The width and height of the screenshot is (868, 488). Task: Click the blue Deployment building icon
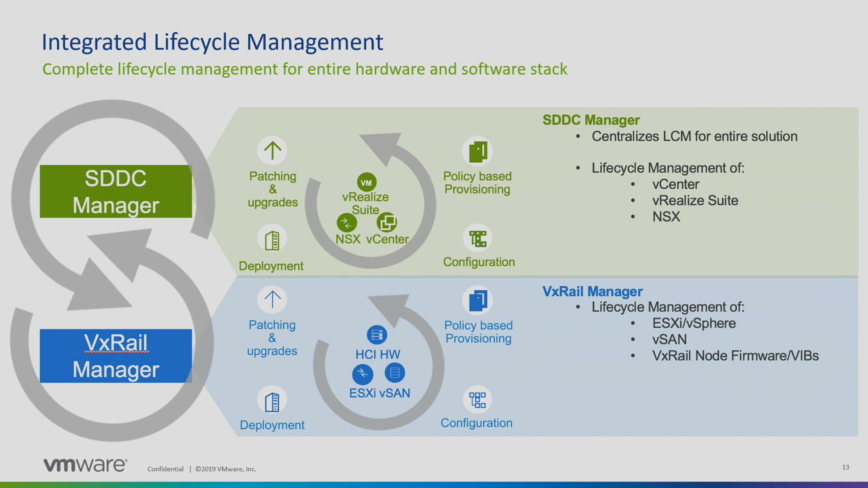tap(272, 401)
